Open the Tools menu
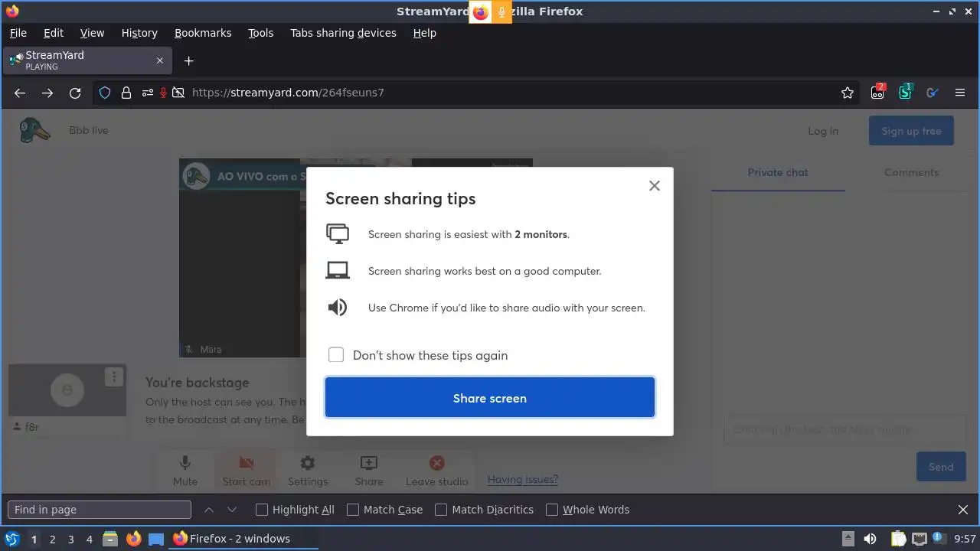 (x=260, y=33)
